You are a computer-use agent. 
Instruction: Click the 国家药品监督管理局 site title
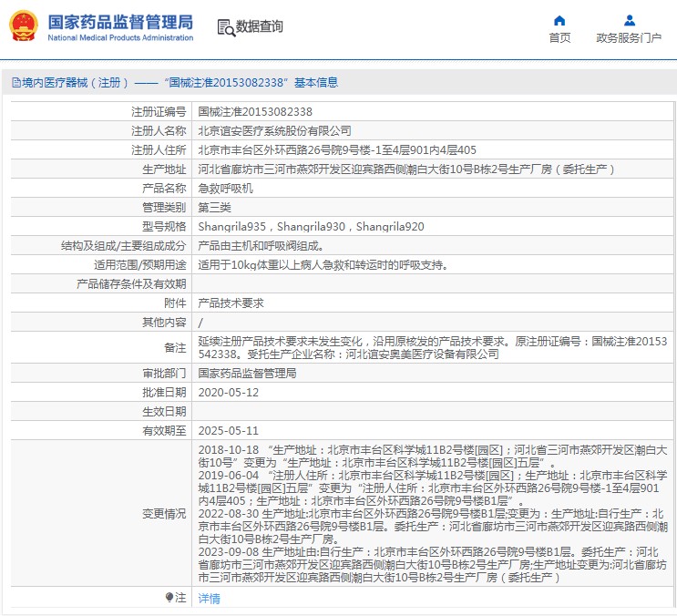[119, 21]
